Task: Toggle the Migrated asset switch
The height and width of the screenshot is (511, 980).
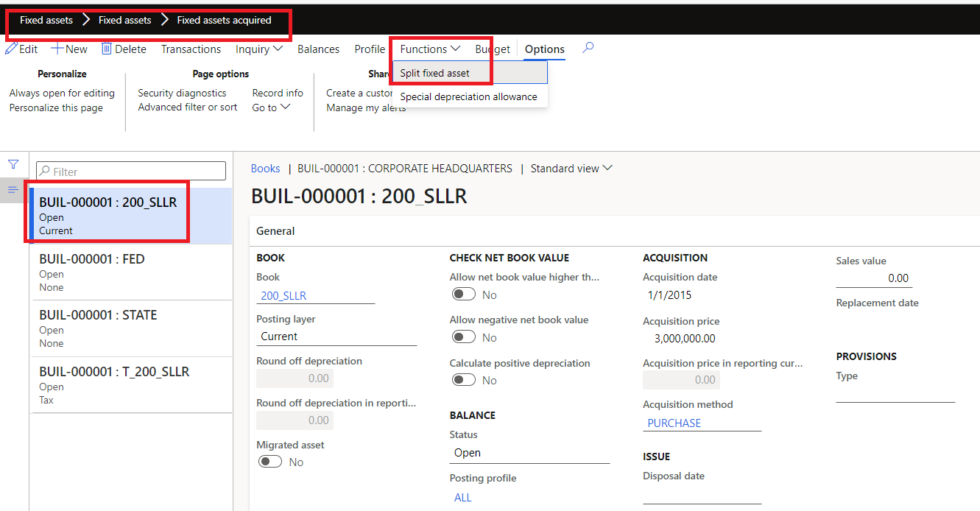Action: pos(270,461)
